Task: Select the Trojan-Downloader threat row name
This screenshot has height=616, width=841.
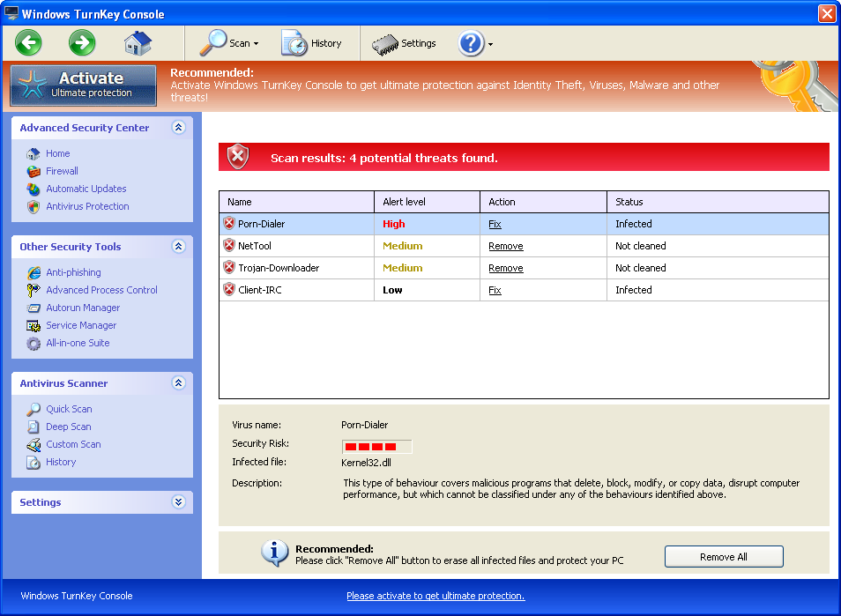Action: (x=279, y=268)
